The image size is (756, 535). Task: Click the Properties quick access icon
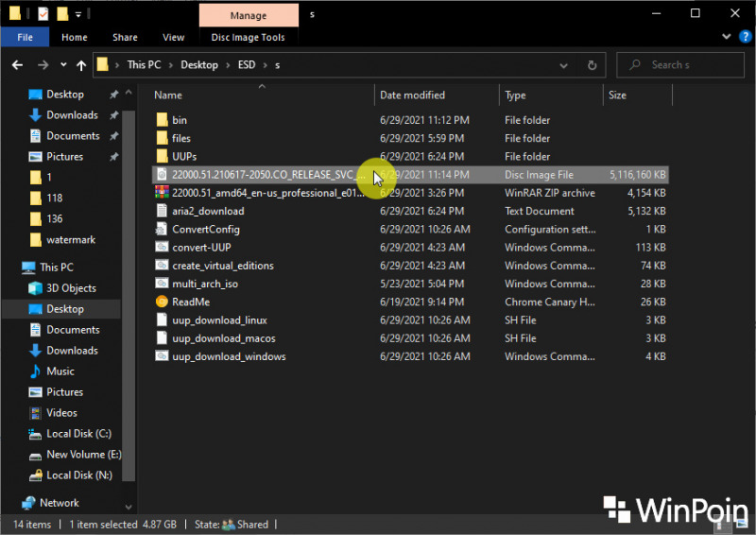point(43,13)
